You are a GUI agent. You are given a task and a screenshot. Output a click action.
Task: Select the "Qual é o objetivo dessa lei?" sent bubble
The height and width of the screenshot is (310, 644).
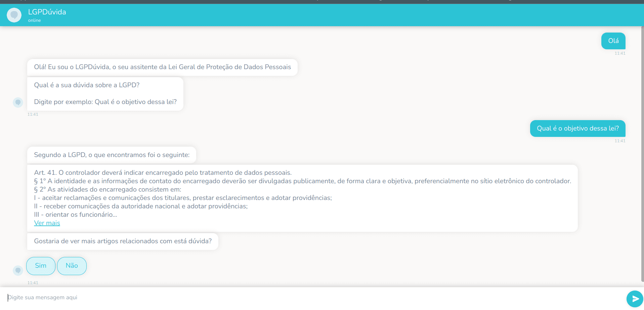click(x=577, y=128)
